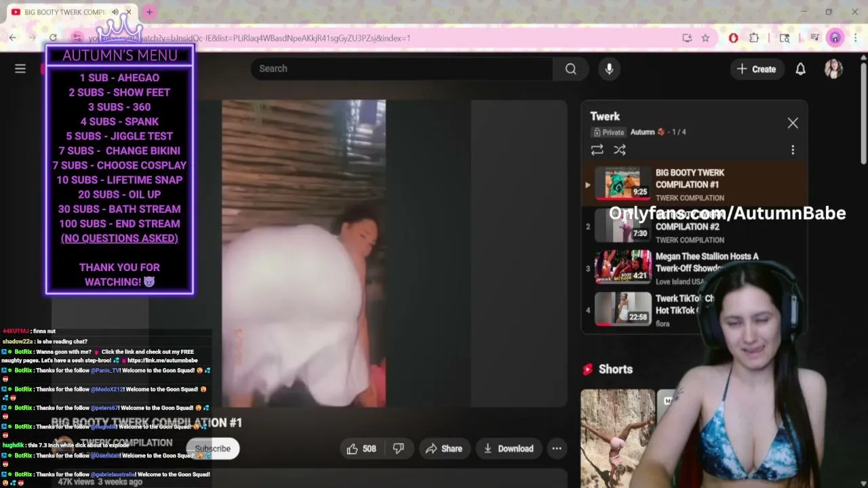Click the install app icon in address bar
Image resolution: width=868 pixels, height=488 pixels.
[x=687, y=38]
